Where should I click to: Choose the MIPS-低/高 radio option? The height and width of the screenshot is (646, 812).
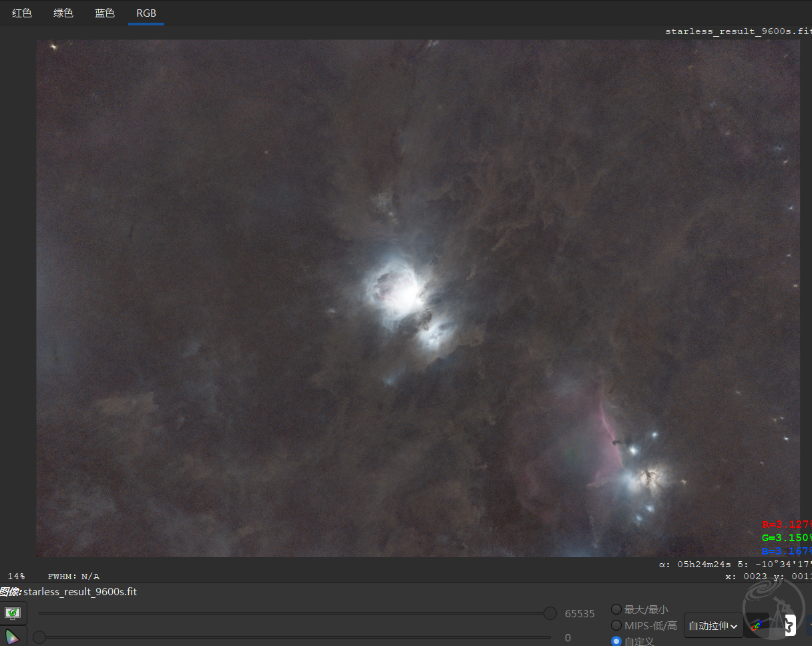(616, 625)
